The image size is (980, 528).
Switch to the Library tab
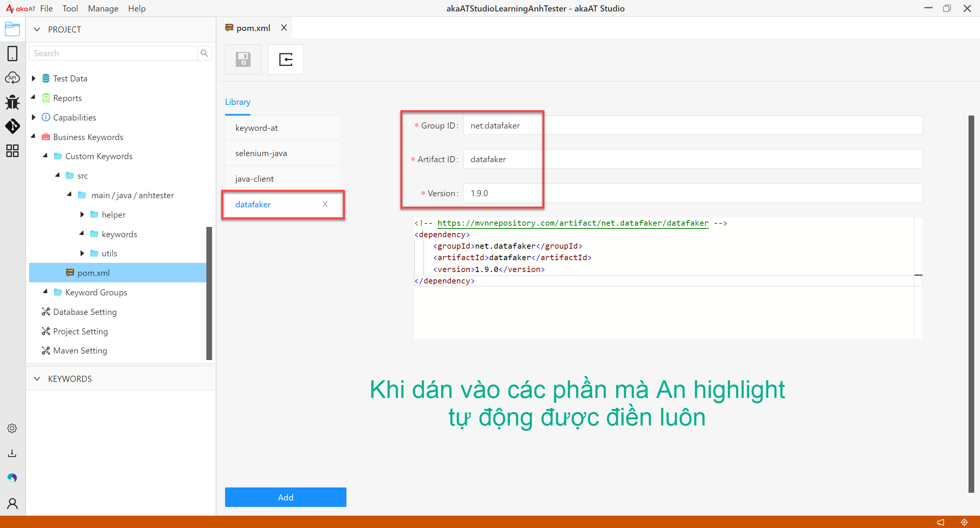pyautogui.click(x=238, y=102)
